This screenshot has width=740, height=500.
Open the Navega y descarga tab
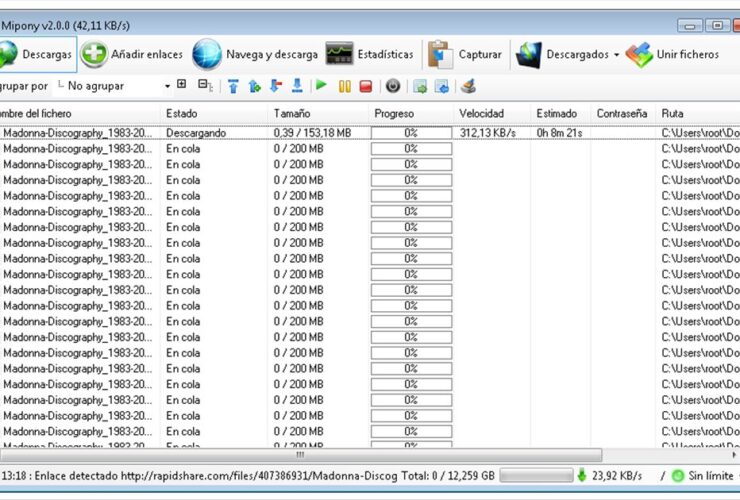tap(255, 54)
